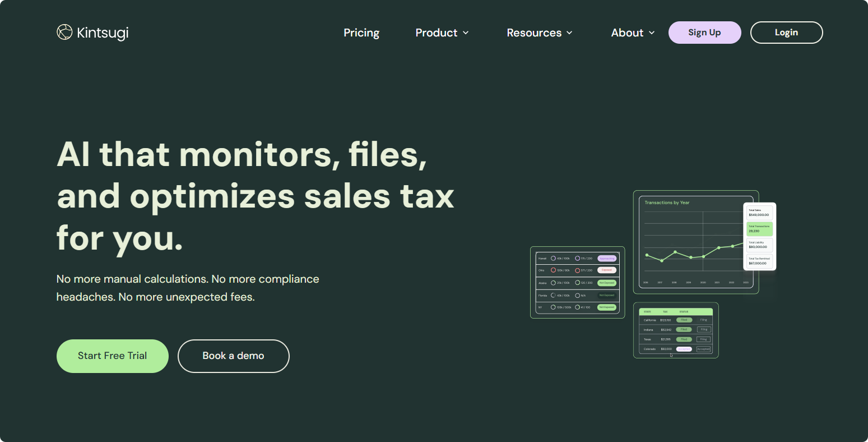
Task: Open the Pricing page
Action: (x=361, y=33)
